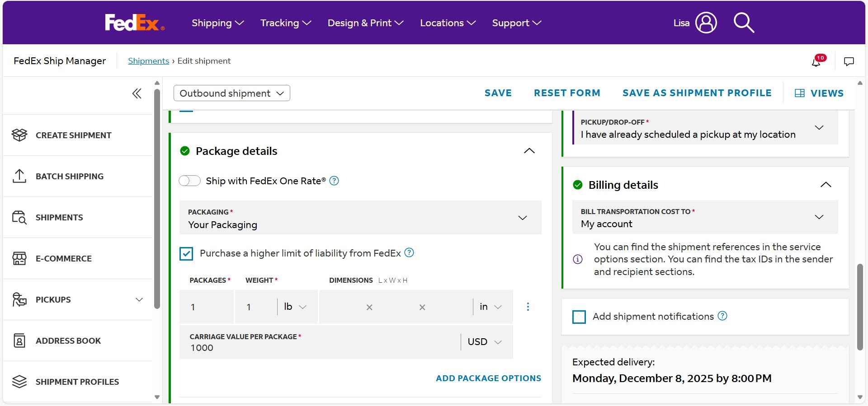Click the higher liability limit help icon

click(409, 253)
